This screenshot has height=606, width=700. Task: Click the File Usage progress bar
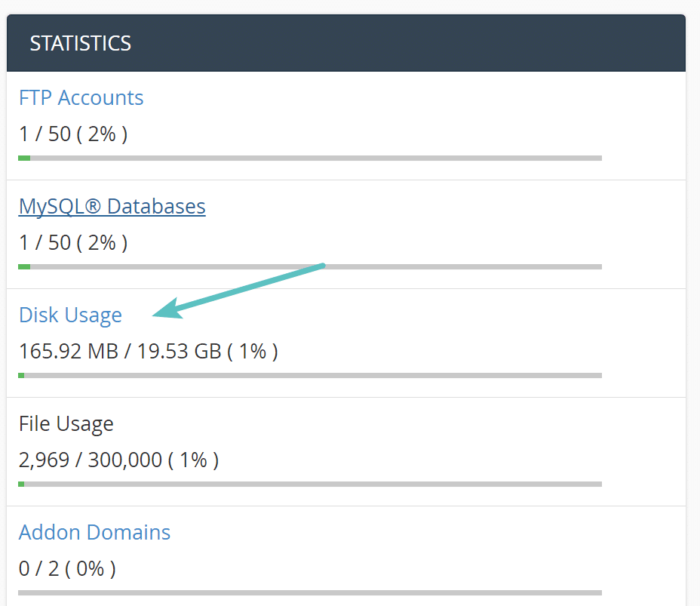tap(309, 484)
